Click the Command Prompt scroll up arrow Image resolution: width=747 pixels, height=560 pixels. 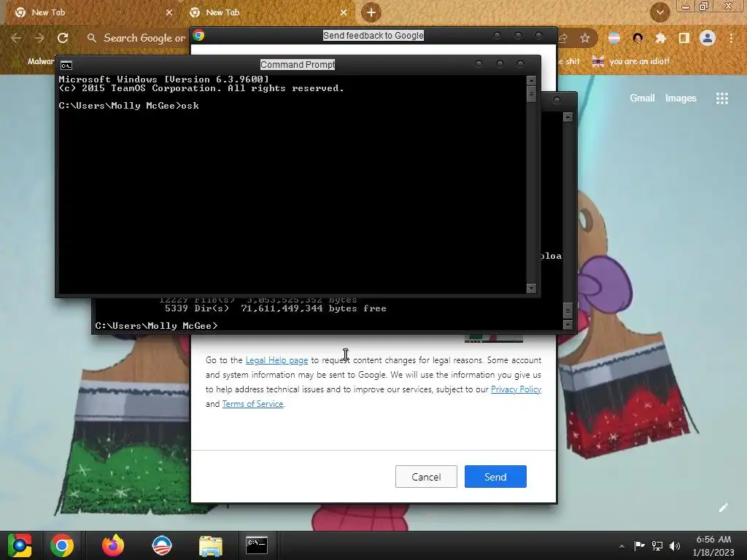click(x=531, y=80)
